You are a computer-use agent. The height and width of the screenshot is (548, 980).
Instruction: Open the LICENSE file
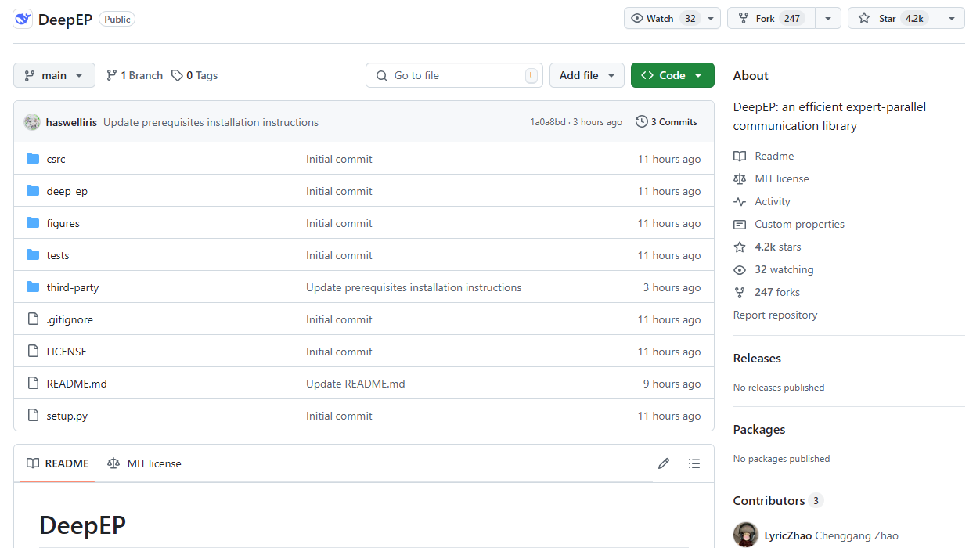point(67,352)
